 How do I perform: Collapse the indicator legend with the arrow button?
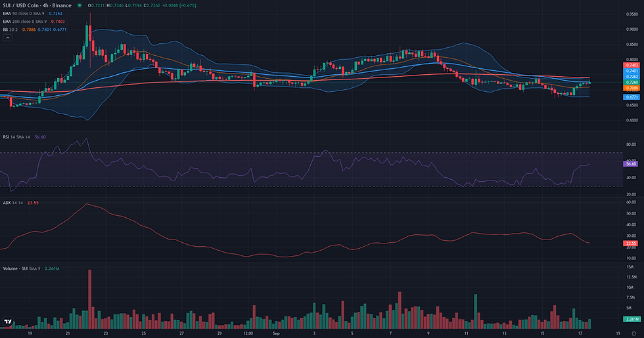tap(7, 37)
